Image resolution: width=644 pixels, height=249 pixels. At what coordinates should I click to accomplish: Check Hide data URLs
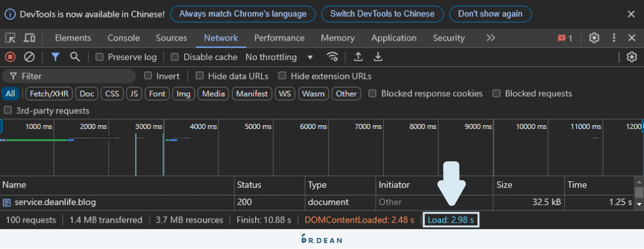200,75
